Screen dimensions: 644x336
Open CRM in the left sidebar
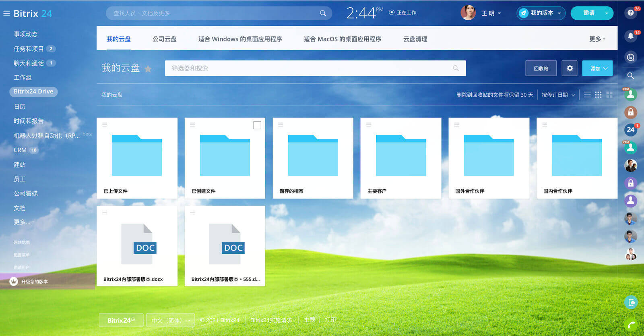click(x=20, y=150)
